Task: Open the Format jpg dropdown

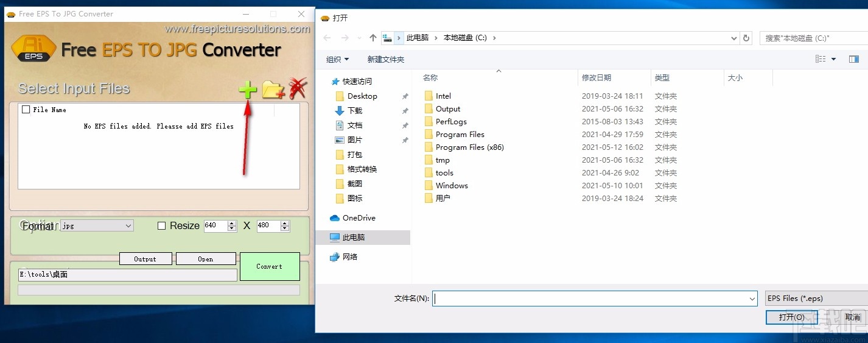Action: [97, 225]
